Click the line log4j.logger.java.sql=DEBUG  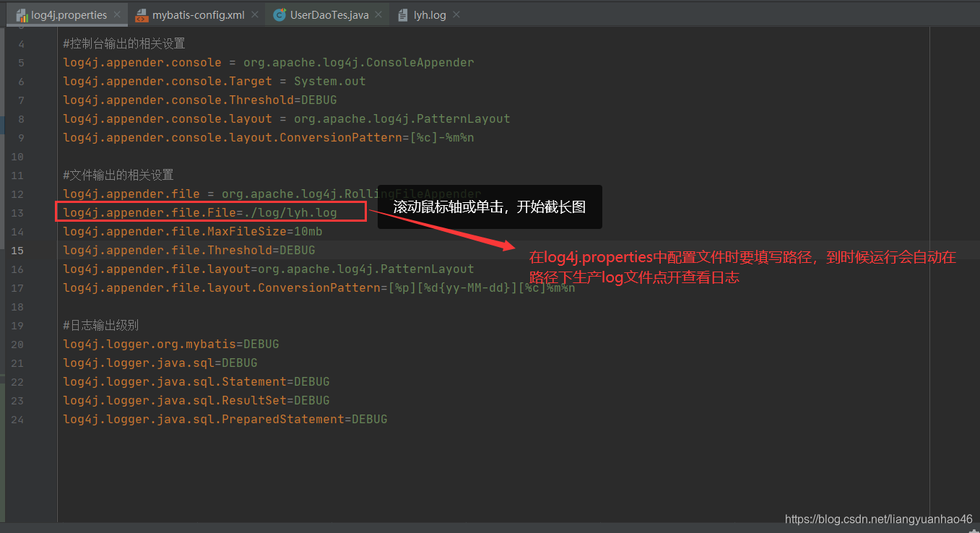160,363
